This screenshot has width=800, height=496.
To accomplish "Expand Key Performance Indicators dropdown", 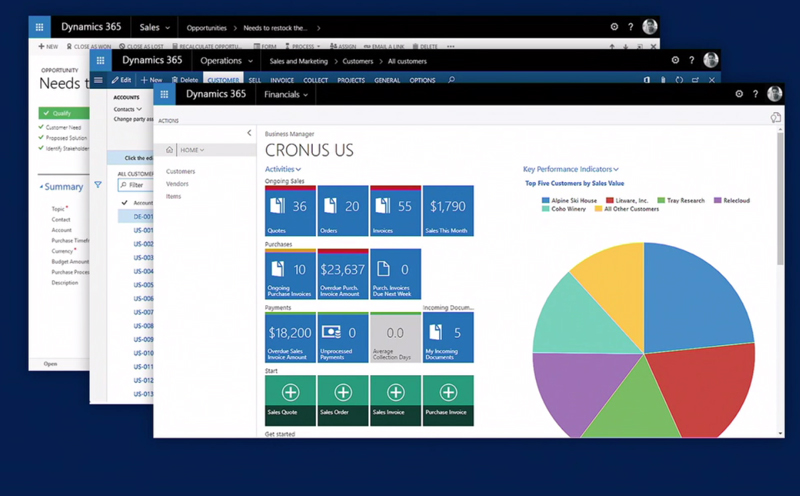I will click(x=571, y=169).
